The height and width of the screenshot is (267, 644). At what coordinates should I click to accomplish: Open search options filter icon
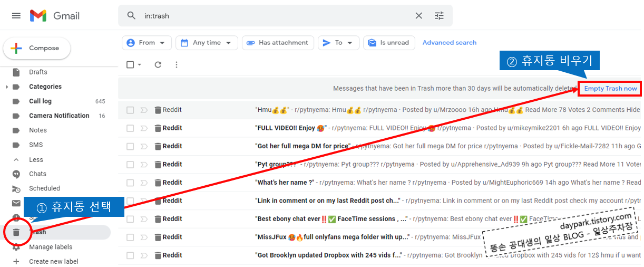pos(440,16)
